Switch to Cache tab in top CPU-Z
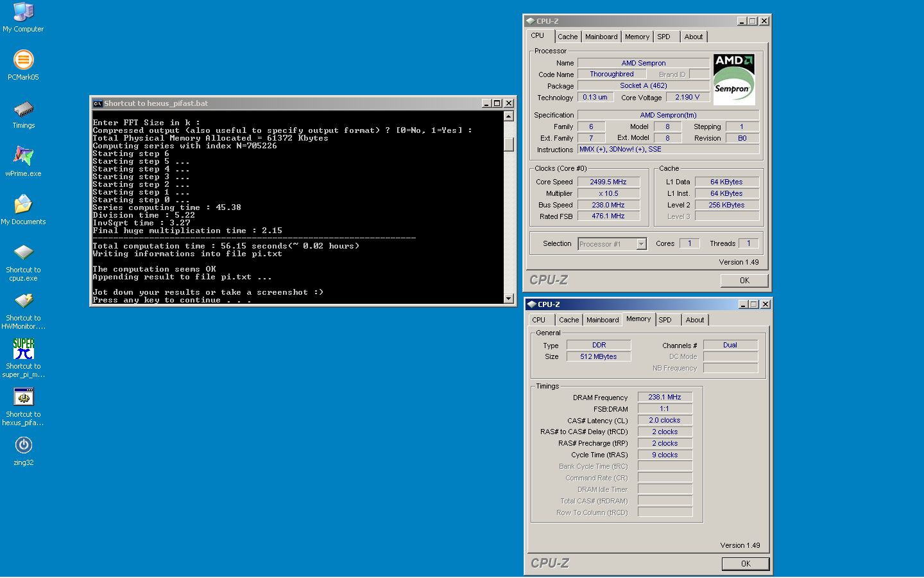This screenshot has height=578, width=924. (x=567, y=37)
